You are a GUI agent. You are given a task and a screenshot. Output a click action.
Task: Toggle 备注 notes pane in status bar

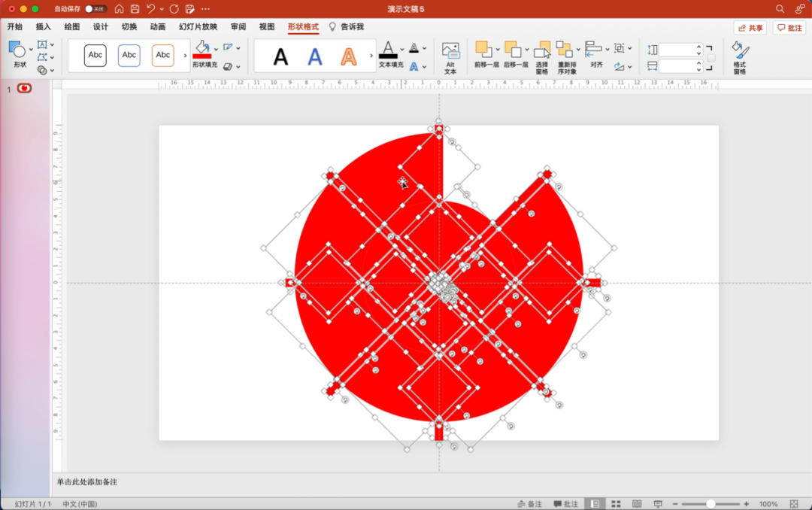(x=529, y=504)
